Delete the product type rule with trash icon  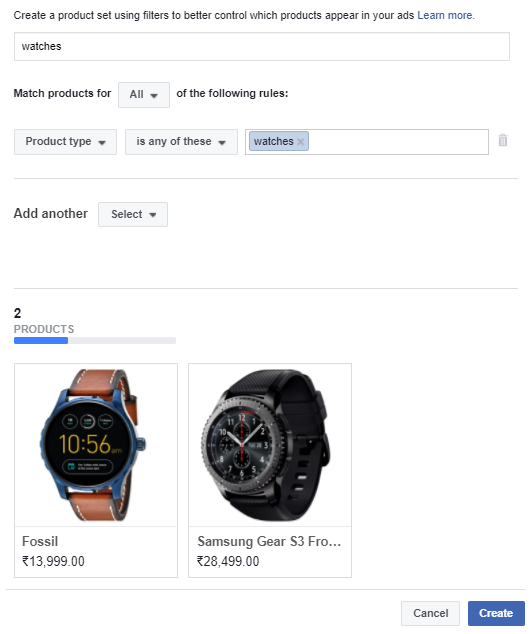[x=502, y=140]
